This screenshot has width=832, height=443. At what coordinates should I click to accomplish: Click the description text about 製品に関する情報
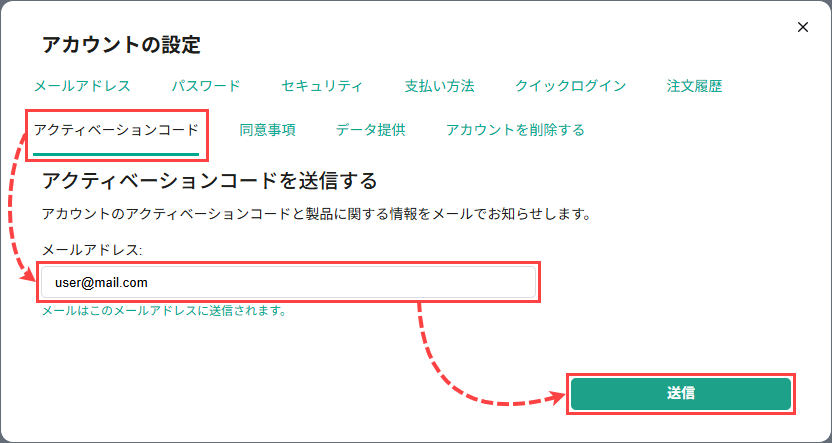316,215
